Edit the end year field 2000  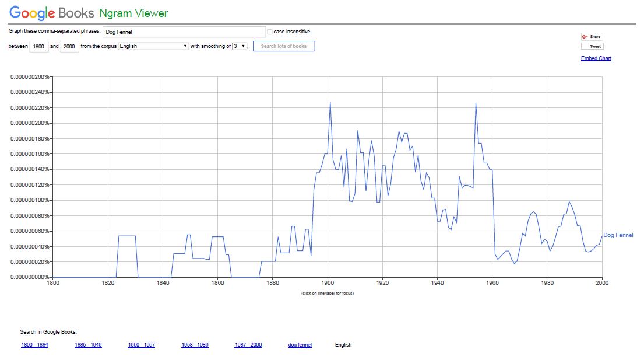(x=69, y=47)
